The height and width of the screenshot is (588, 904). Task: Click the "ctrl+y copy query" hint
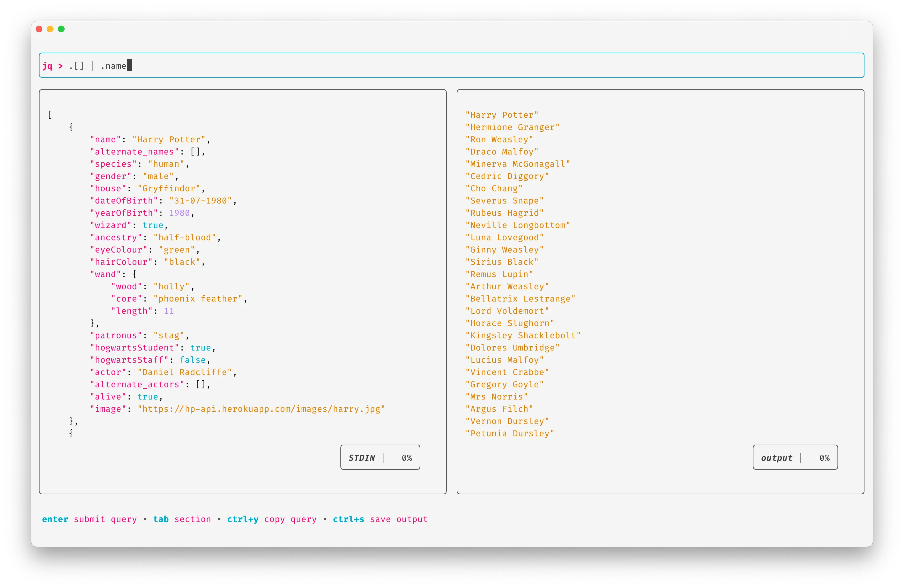click(272, 519)
